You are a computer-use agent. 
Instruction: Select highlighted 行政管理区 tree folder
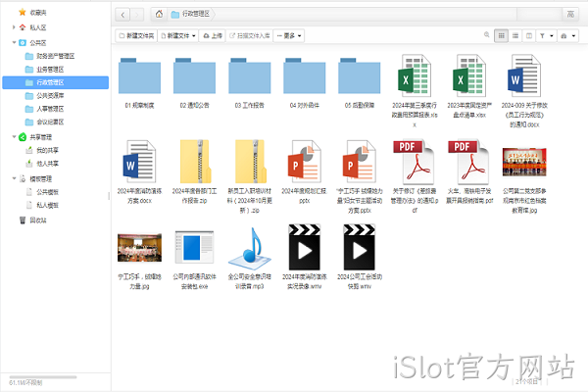tap(56, 82)
